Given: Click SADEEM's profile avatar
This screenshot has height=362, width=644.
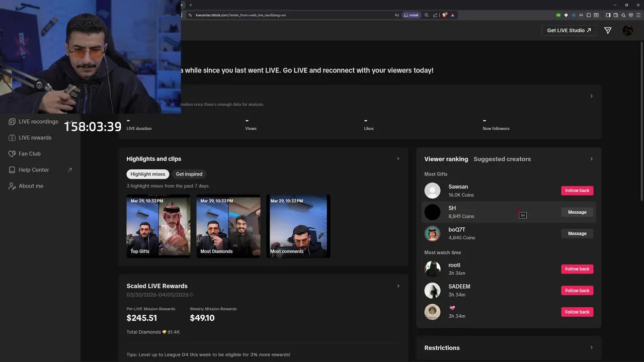Looking at the screenshot, I should point(432,291).
